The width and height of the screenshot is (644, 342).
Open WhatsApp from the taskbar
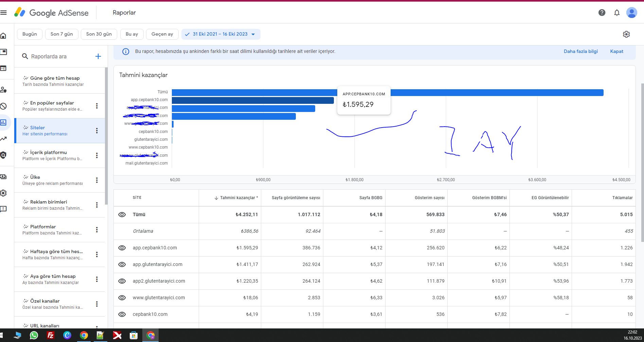(34, 336)
